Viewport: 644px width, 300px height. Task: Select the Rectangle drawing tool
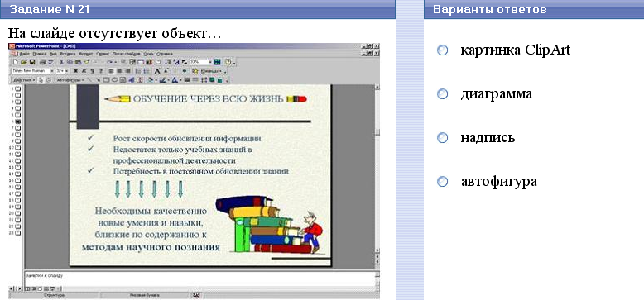[x=106, y=80]
